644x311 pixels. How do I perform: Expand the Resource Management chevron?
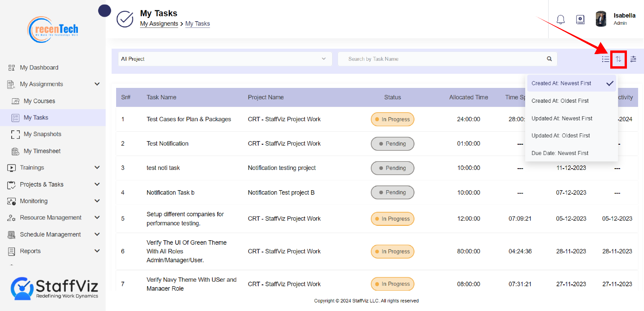pyautogui.click(x=97, y=217)
